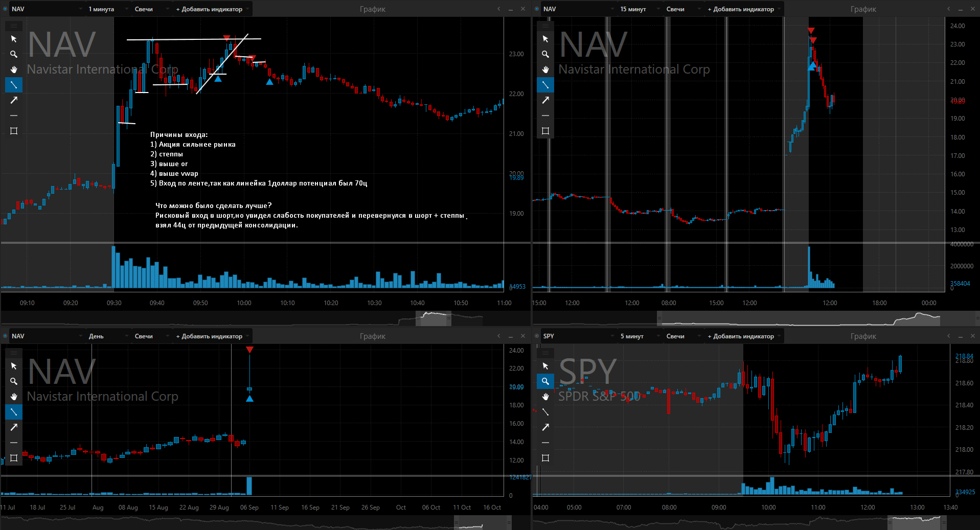Toggle link circle beside NAV in daily panel
980x530 pixels.
coord(5,336)
